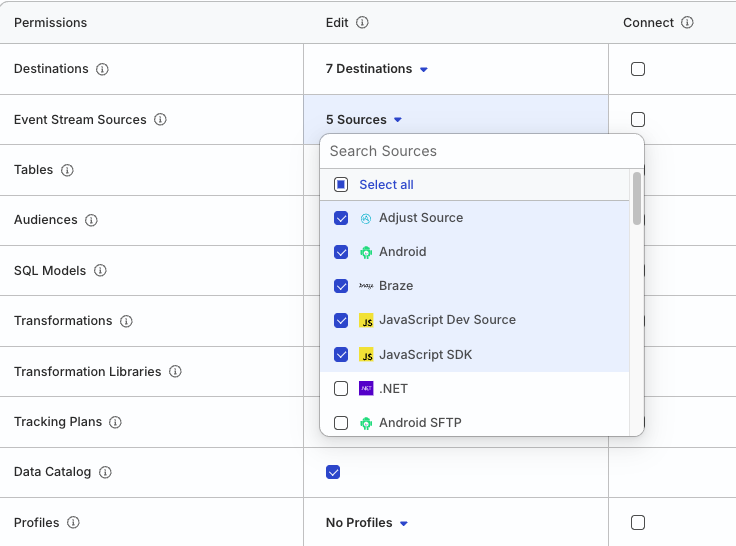Click the sources list scrollbar thumb
This screenshot has height=546, width=736.
click(637, 199)
